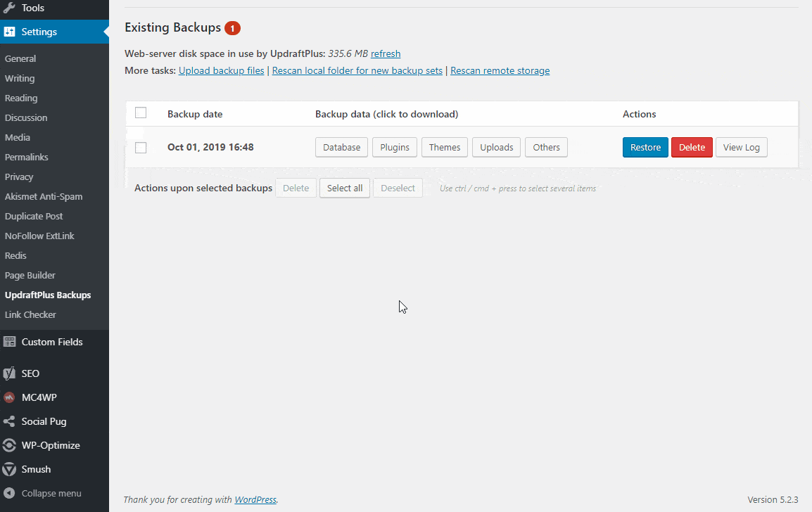The width and height of the screenshot is (812, 512).
Task: Download the Database backup
Action: [x=342, y=147]
